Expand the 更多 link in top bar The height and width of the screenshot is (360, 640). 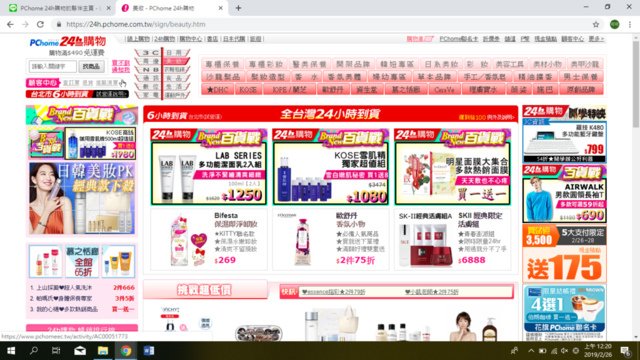pos(596,39)
